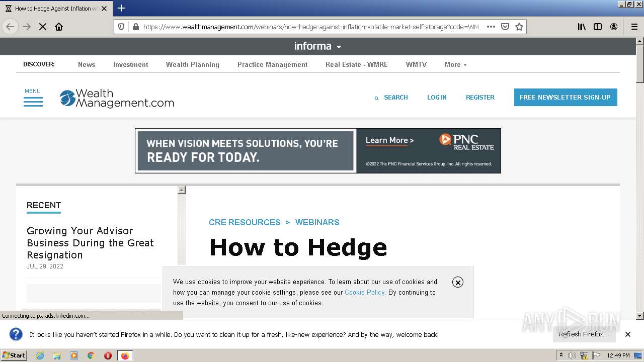Screen dimensions: 644x362
Task: Open the Action Center flag icon
Action: point(596,355)
